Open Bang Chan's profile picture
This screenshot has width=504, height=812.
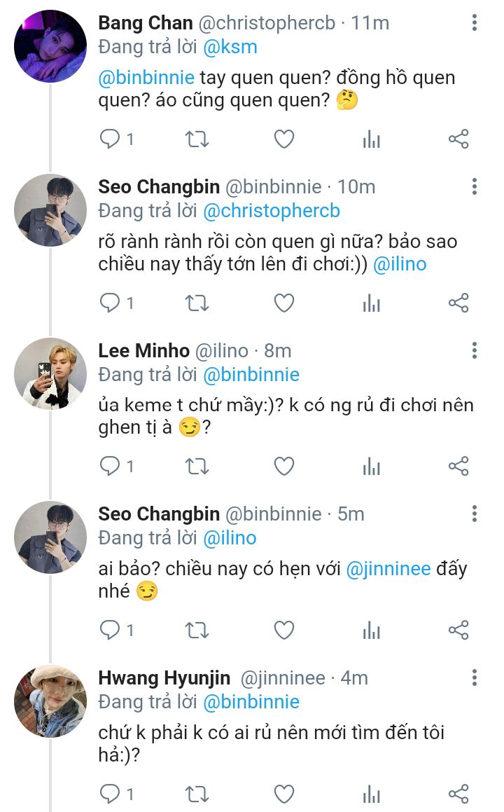(50, 46)
